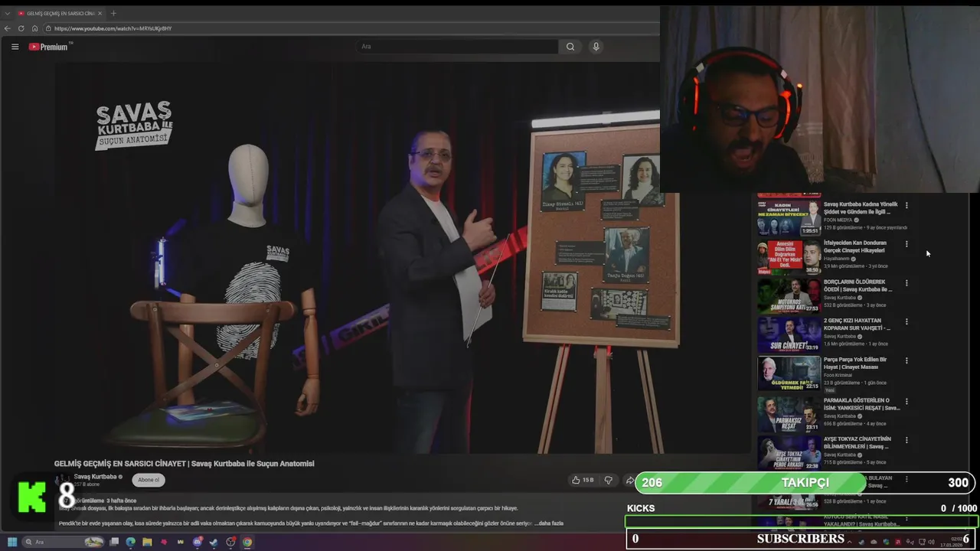Focus the YouTube 'Ara' search box
This screenshot has height=551, width=980.
(458, 47)
